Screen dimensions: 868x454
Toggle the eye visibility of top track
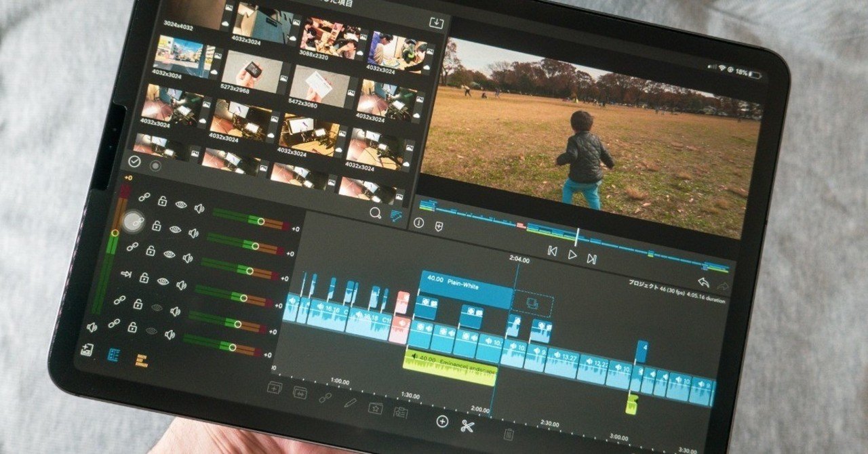pyautogui.click(x=181, y=204)
